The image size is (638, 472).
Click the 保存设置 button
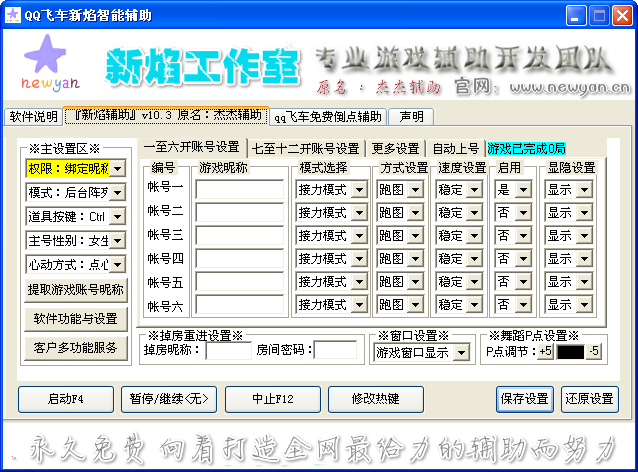(x=524, y=399)
